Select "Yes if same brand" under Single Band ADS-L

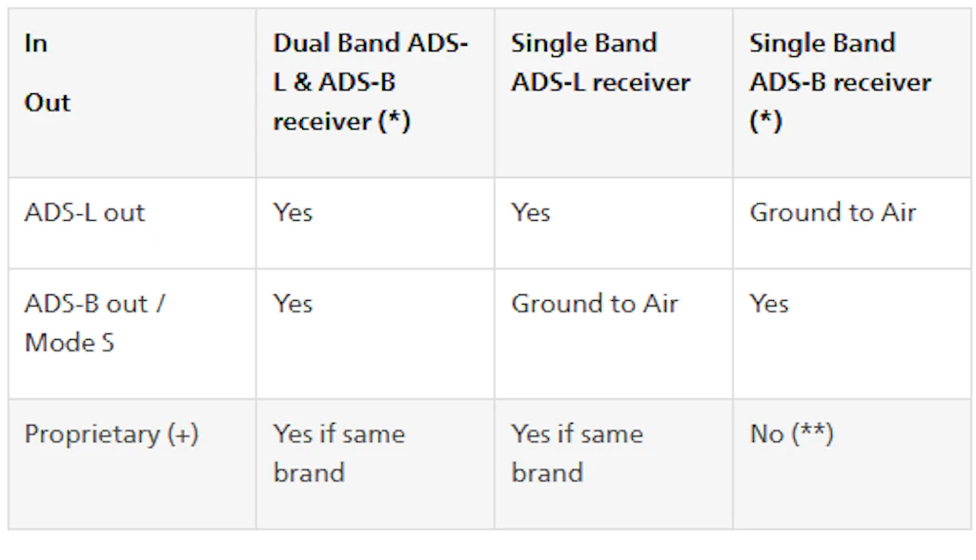coord(577,453)
